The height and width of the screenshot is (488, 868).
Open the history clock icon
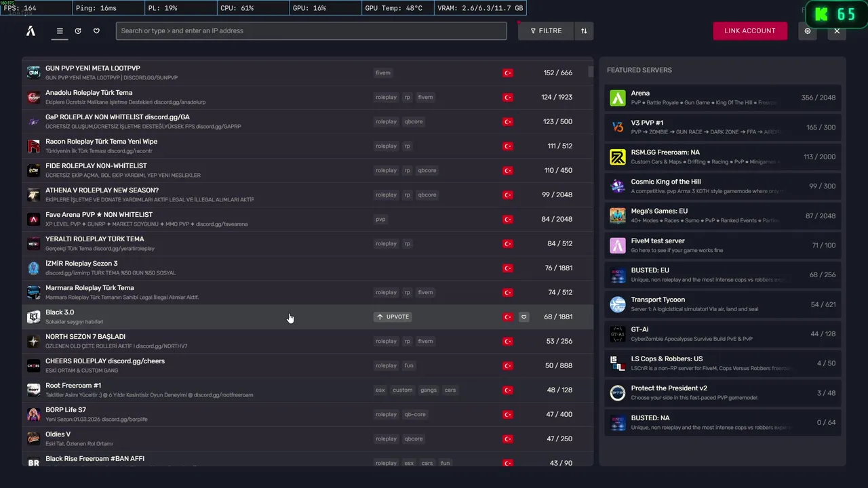pyautogui.click(x=78, y=30)
